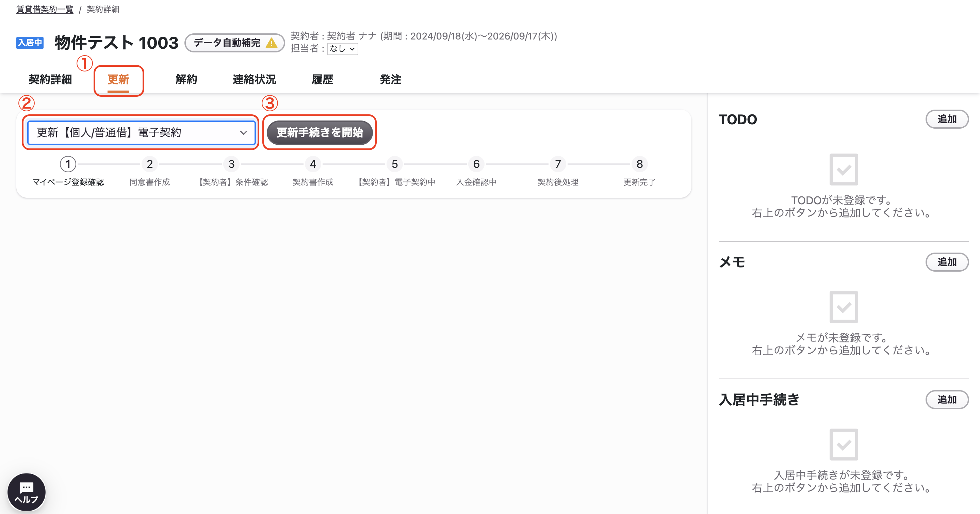
Task: Expand the update type dropdown chevron arrow
Action: 244,133
